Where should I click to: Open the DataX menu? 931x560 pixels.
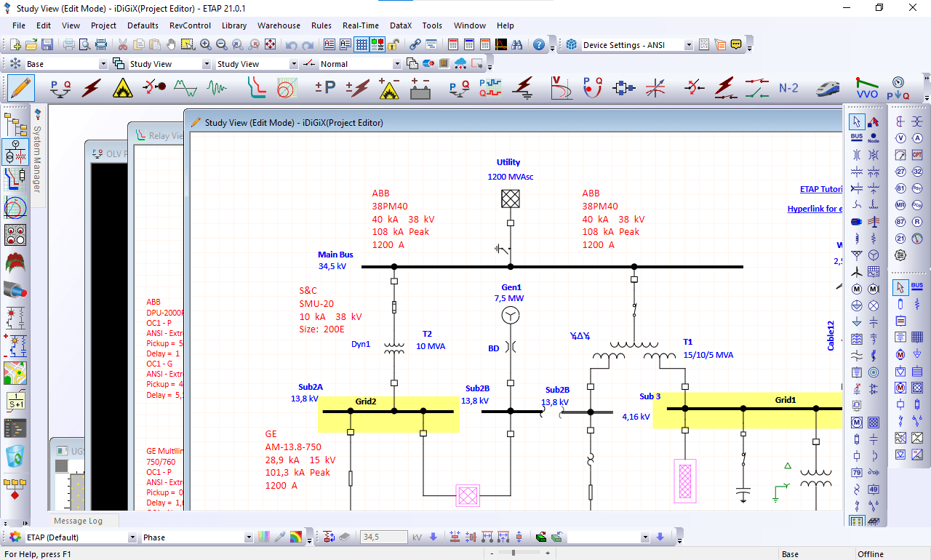pos(401,25)
